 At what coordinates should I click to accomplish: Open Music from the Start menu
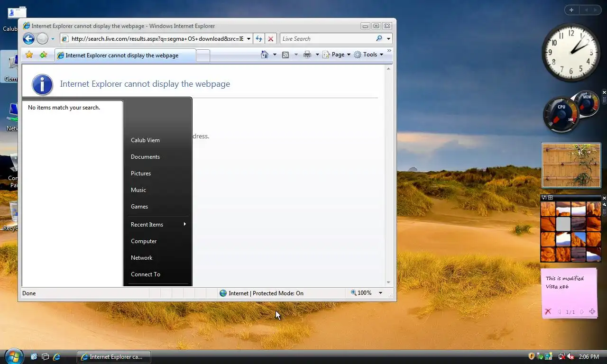click(x=138, y=190)
